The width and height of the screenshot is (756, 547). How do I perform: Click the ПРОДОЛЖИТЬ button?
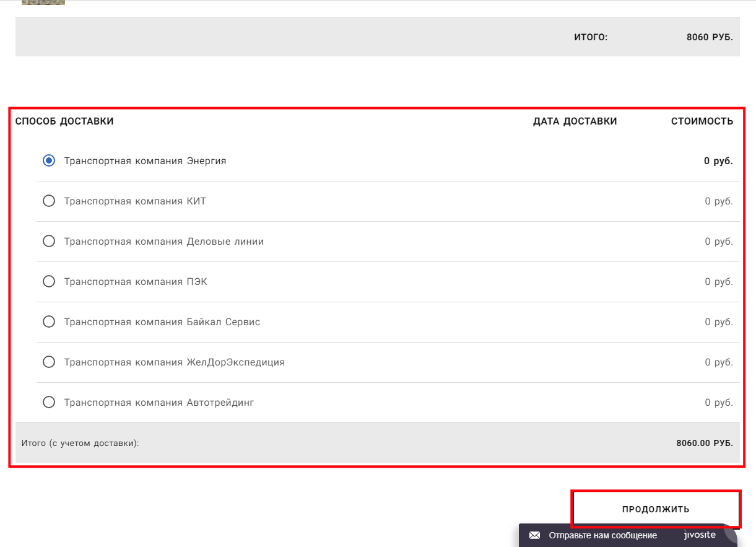656,509
